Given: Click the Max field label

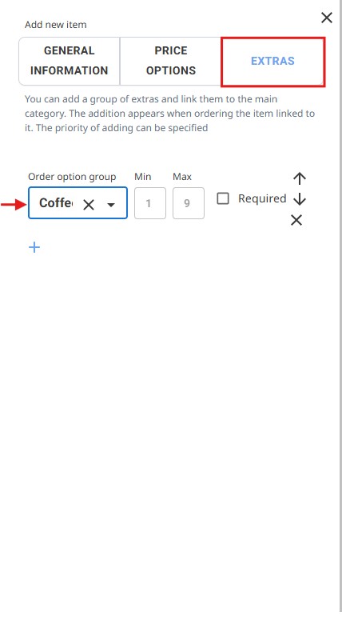Looking at the screenshot, I should click(182, 177).
